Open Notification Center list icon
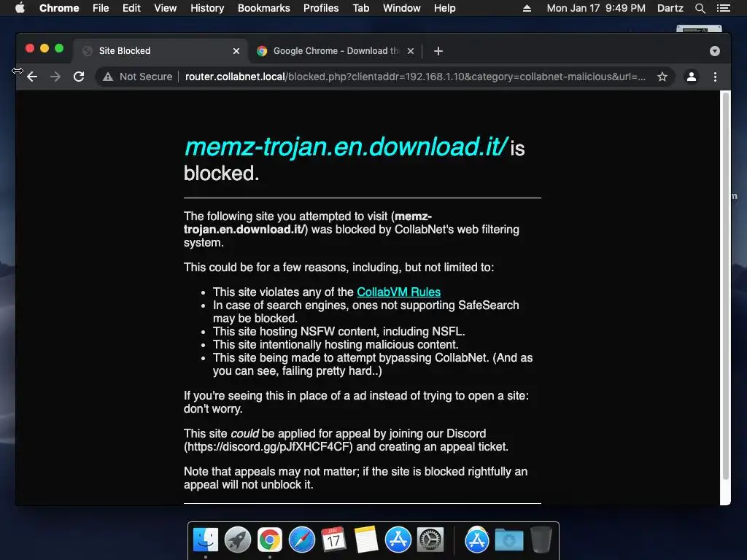747x560 pixels. pyautogui.click(x=724, y=8)
